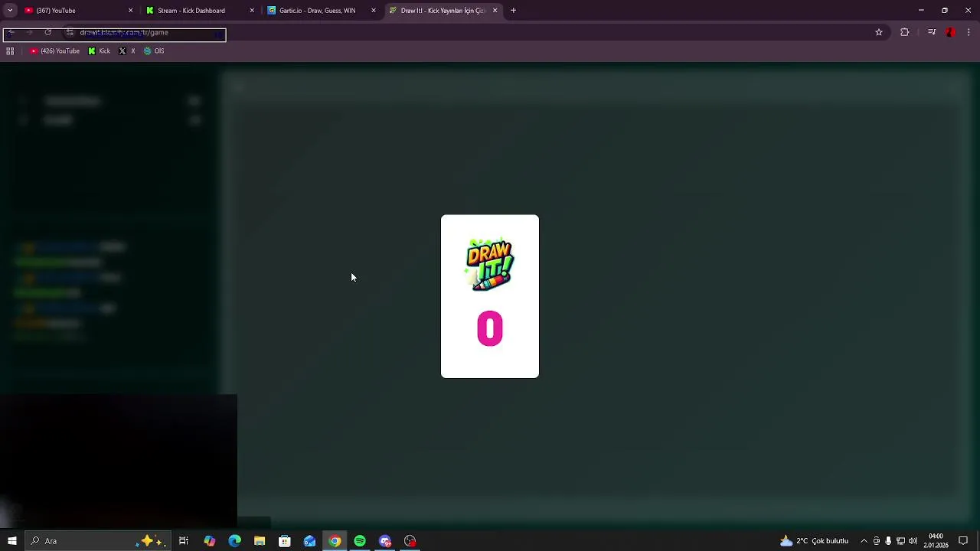Launch Copilot from the taskbar
The image size is (980, 551).
209,541
